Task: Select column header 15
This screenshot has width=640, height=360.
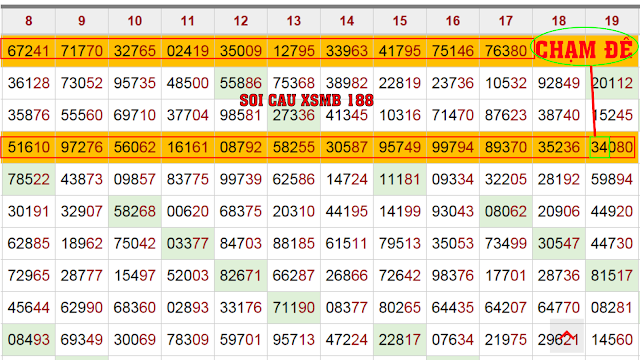Action: (400, 21)
